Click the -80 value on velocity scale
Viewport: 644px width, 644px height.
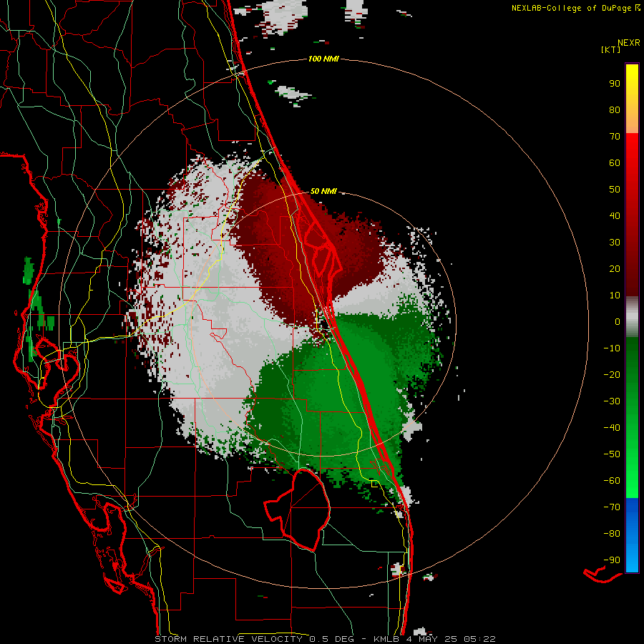612,534
